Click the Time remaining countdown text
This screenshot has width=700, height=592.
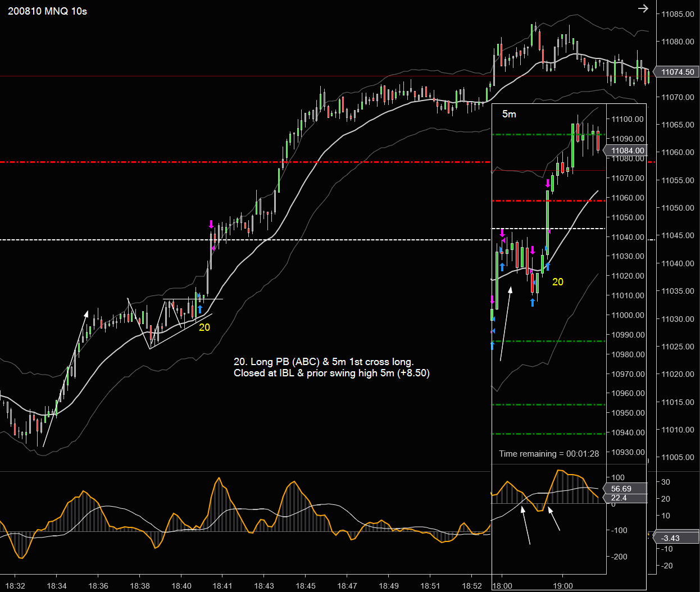point(549,454)
